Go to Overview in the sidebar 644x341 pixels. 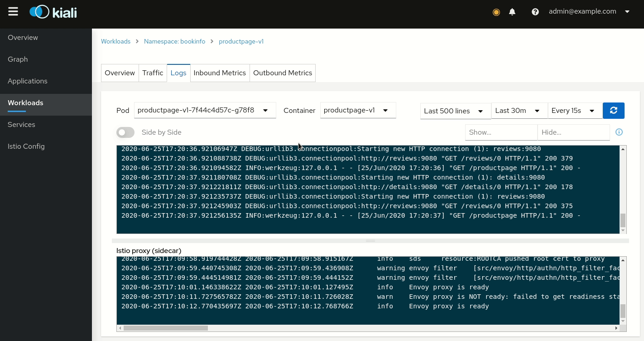46,38
